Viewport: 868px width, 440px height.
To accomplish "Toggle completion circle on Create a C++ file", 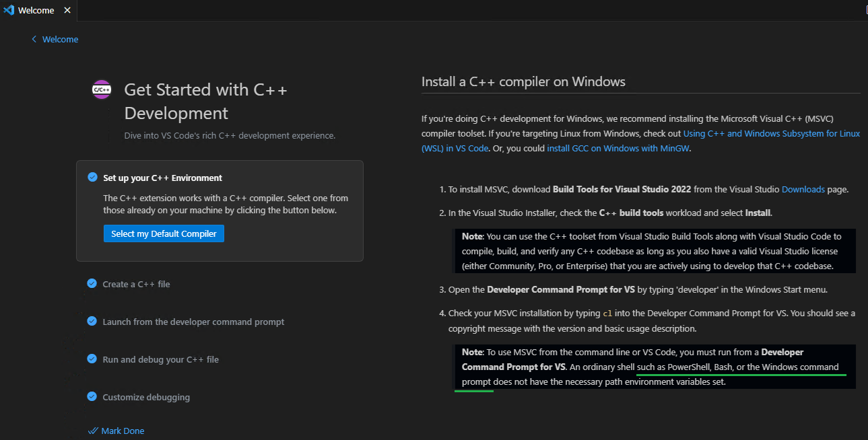I will point(92,283).
